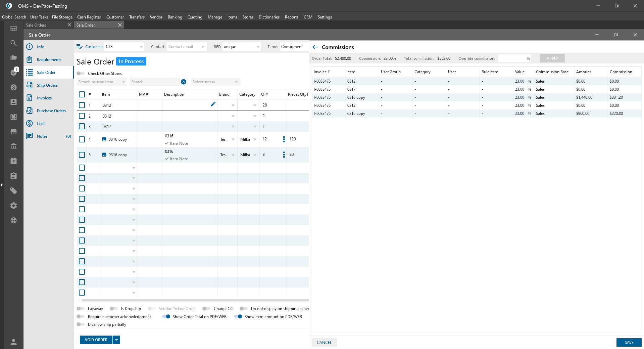Image resolution: width=644 pixels, height=349 pixels.
Task: Click the price tag icon in left sidebar
Action: pyautogui.click(x=13, y=191)
